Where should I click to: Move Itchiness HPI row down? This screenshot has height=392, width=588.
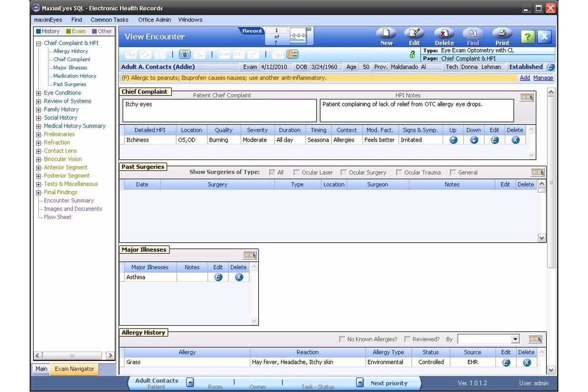[x=474, y=140]
